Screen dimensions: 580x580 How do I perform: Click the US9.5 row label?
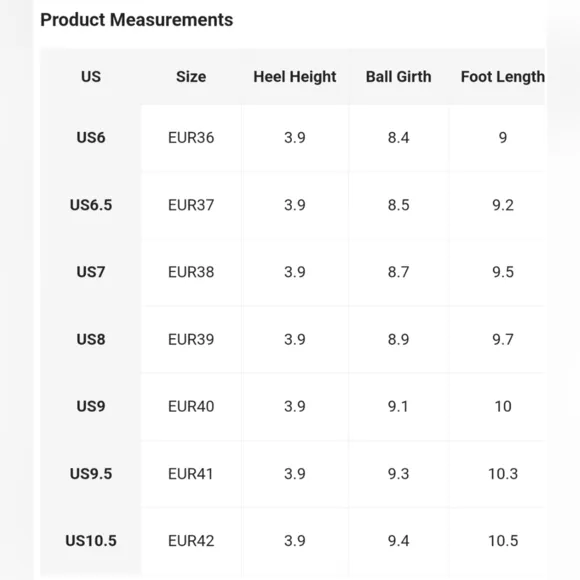pos(91,473)
